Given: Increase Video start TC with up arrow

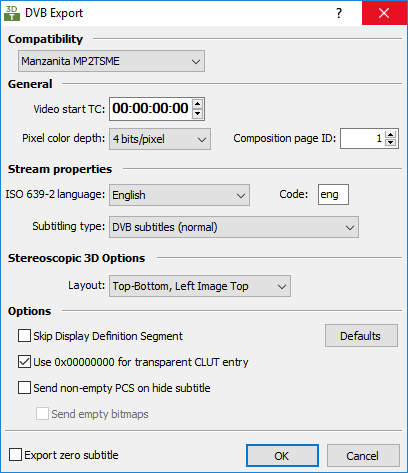Looking at the screenshot, I should (x=197, y=104).
